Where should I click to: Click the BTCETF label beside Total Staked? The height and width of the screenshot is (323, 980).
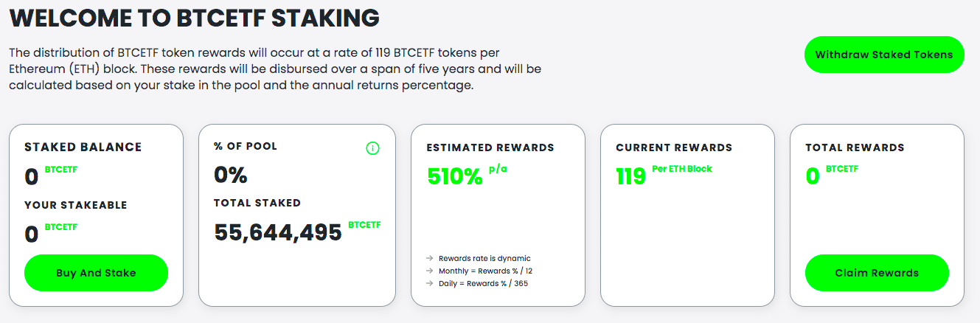tap(364, 224)
